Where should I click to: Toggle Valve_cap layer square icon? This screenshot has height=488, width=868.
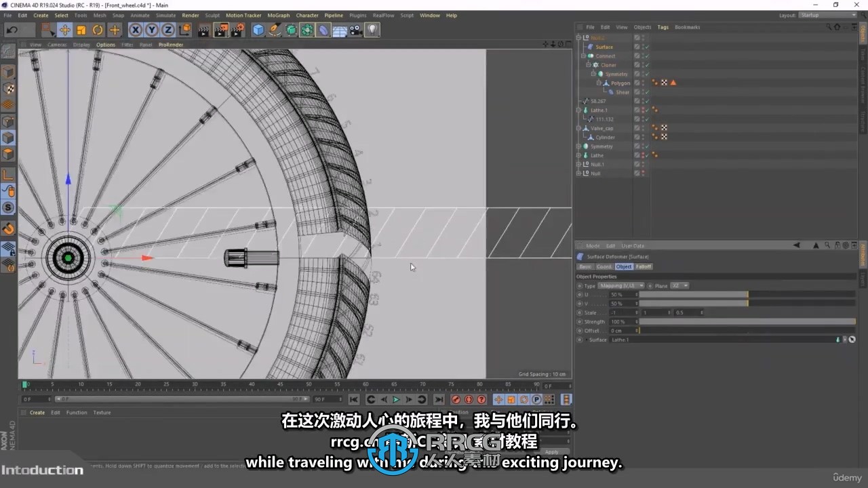click(637, 128)
